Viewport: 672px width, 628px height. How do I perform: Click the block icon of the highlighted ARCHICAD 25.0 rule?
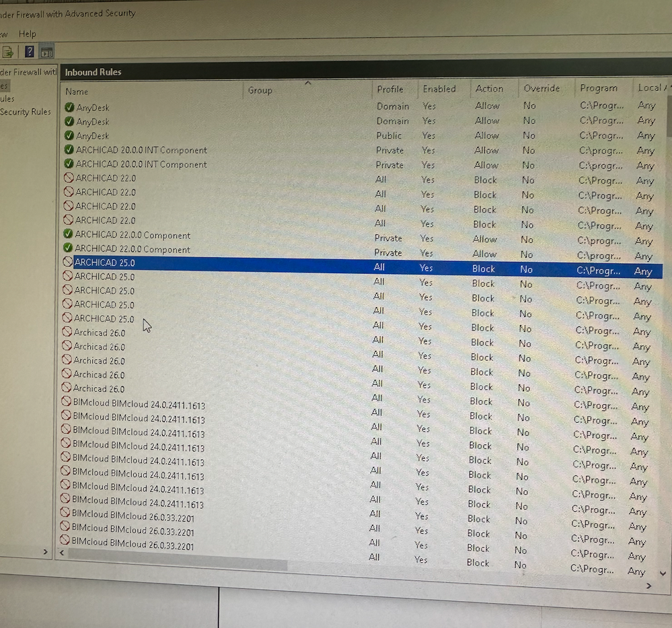pos(68,262)
